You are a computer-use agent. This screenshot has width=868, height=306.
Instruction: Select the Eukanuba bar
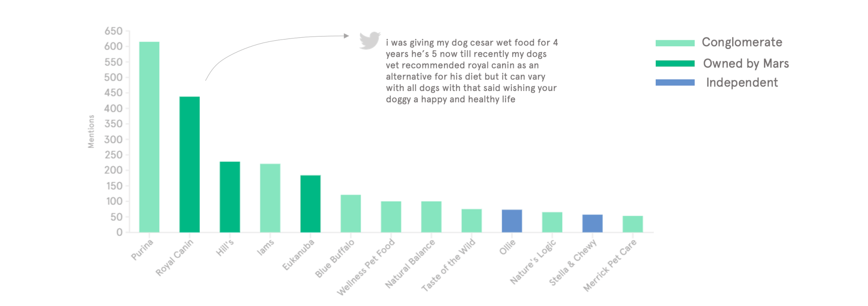[310, 204]
